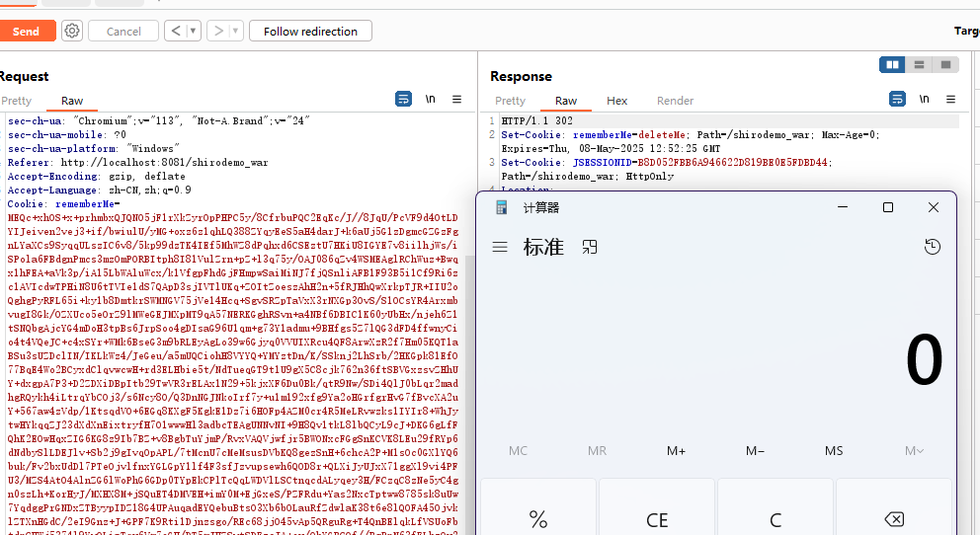Viewport: 980px width, 535px height.
Task: Click the Cancel button
Action: 123,32
